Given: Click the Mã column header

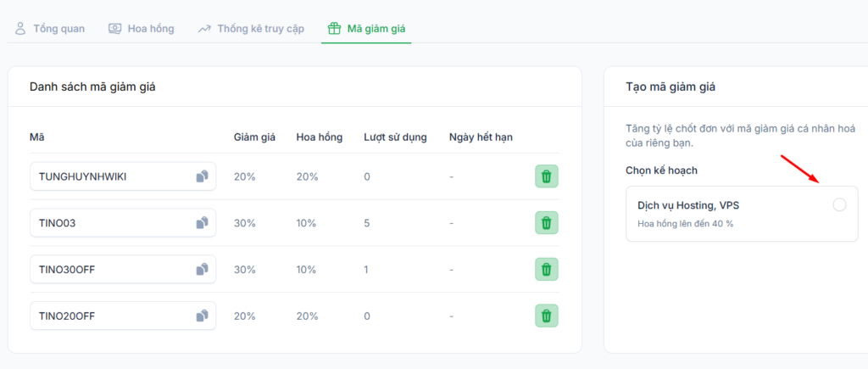Looking at the screenshot, I should click(x=37, y=137).
